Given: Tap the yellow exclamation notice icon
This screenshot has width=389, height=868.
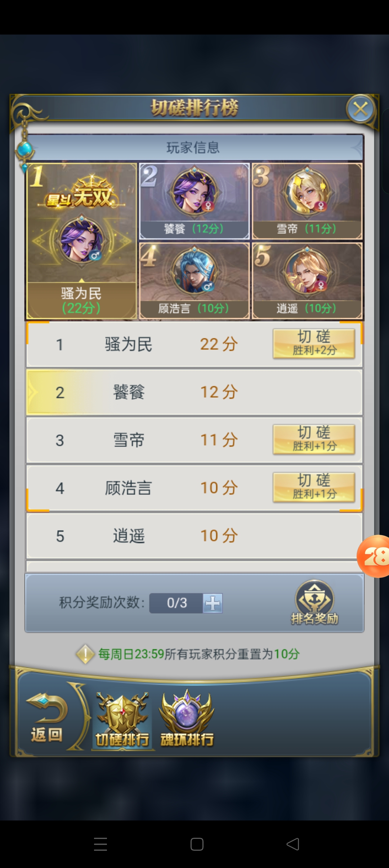Looking at the screenshot, I should 85,654.
